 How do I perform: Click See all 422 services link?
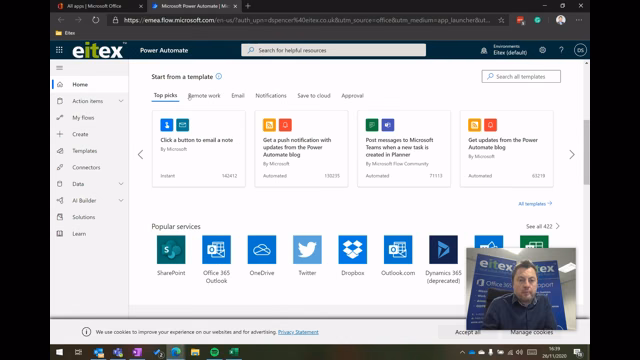click(542, 226)
